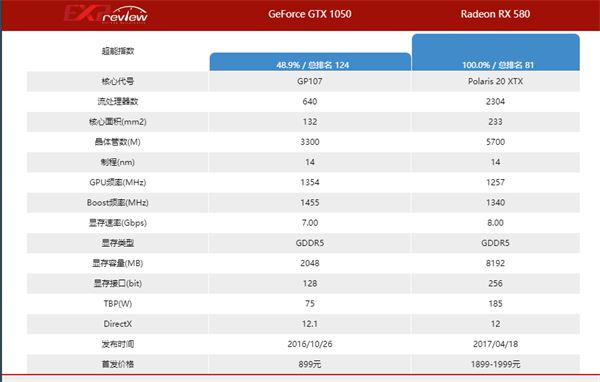Click the 1455 Boost frequency value
Viewport: 600px width, 382px height.
coord(310,202)
